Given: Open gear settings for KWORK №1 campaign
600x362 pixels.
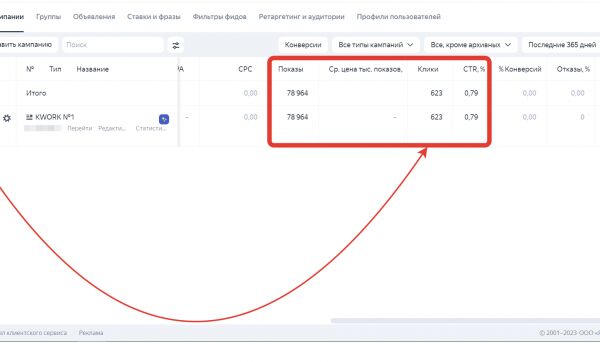Looking at the screenshot, I should [x=7, y=118].
